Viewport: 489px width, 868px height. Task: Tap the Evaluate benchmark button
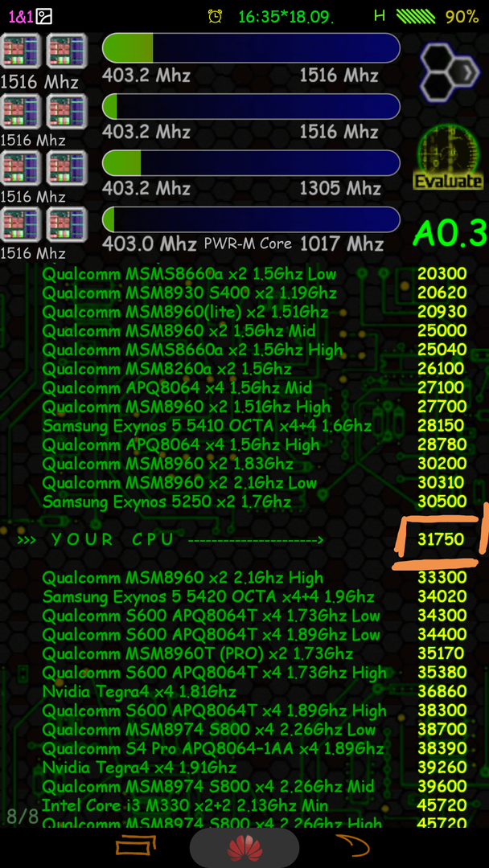pos(449,158)
